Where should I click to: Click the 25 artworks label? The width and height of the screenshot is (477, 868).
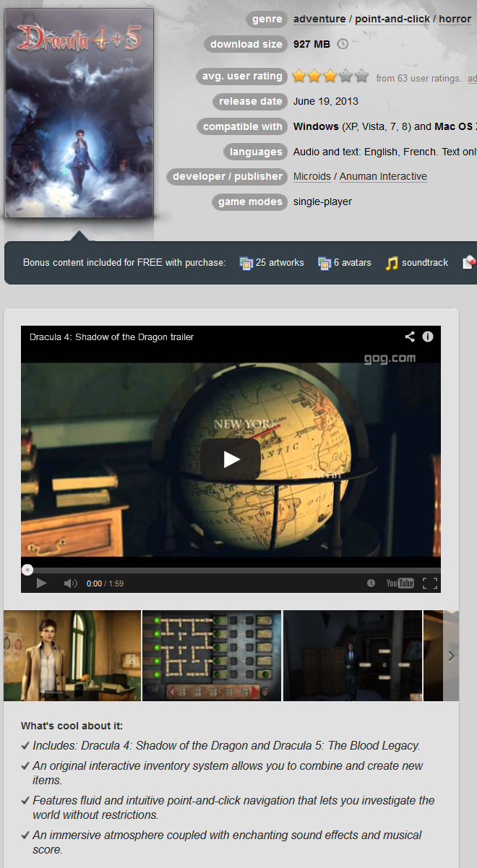pos(280,263)
